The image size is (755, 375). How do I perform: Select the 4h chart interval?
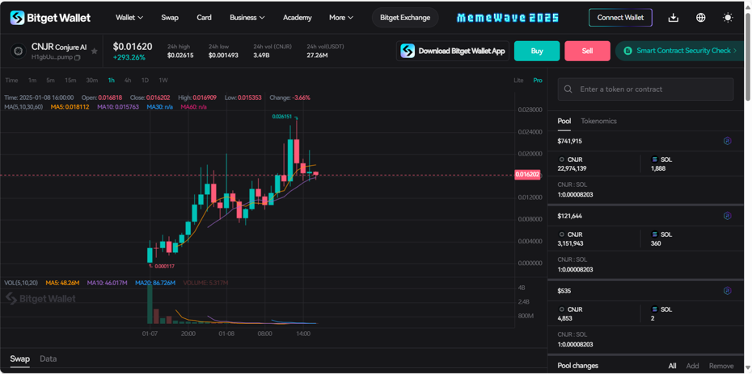tap(128, 80)
